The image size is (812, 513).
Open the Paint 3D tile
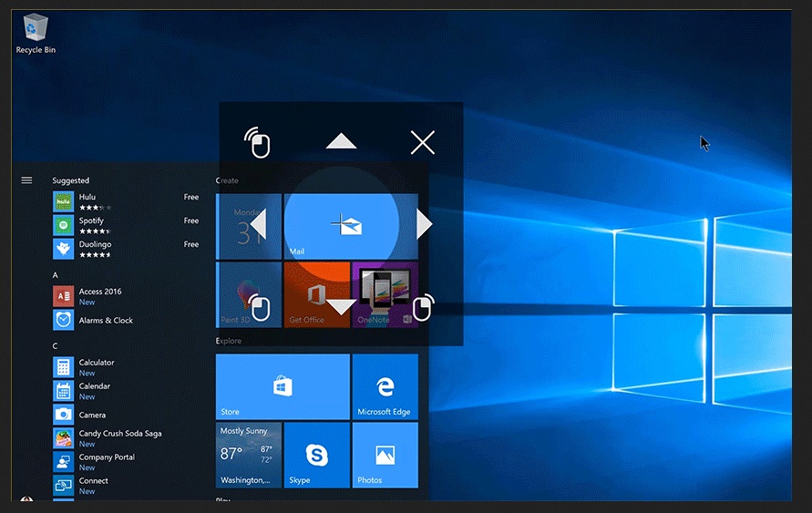coord(249,294)
